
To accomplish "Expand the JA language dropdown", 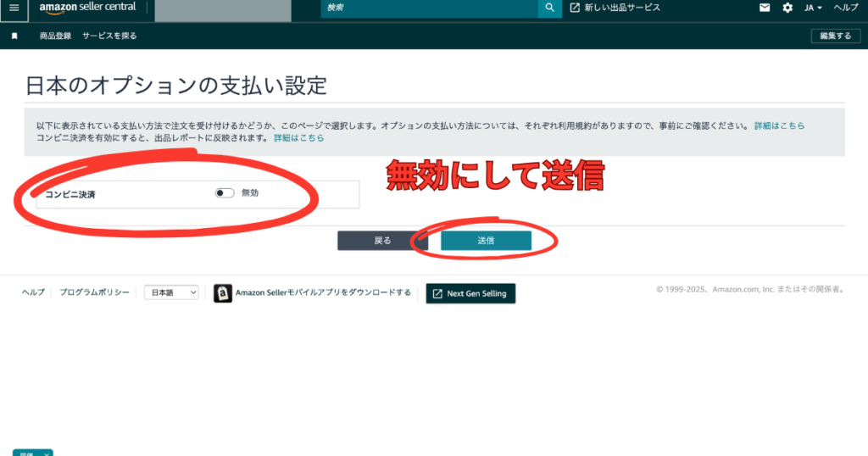I will point(813,8).
